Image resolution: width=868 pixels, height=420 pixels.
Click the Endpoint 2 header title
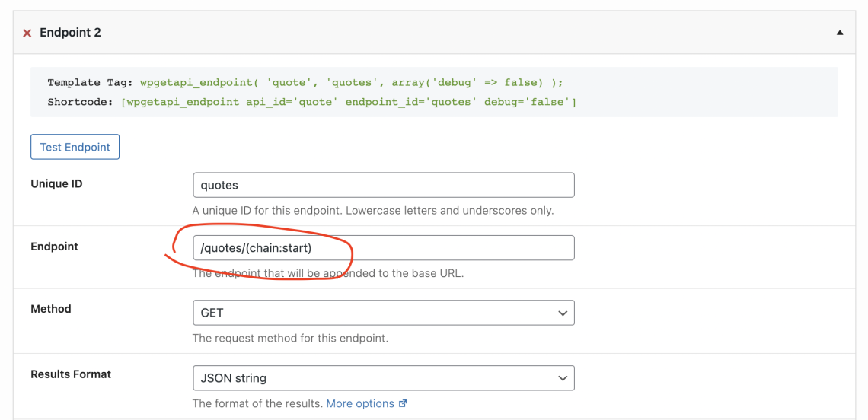[70, 33]
